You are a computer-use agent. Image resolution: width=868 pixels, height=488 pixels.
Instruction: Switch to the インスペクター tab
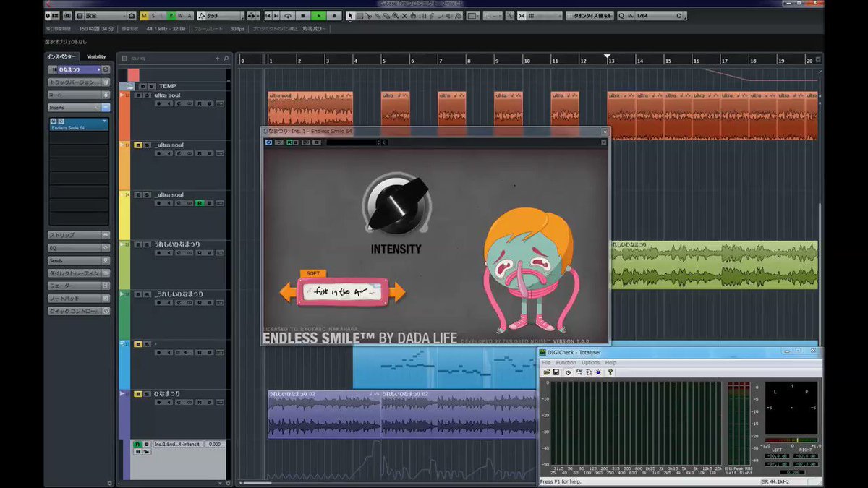click(61, 56)
